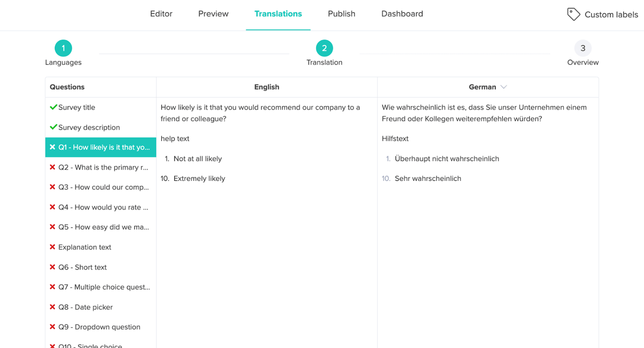Switch to the Preview tab

pyautogui.click(x=213, y=14)
